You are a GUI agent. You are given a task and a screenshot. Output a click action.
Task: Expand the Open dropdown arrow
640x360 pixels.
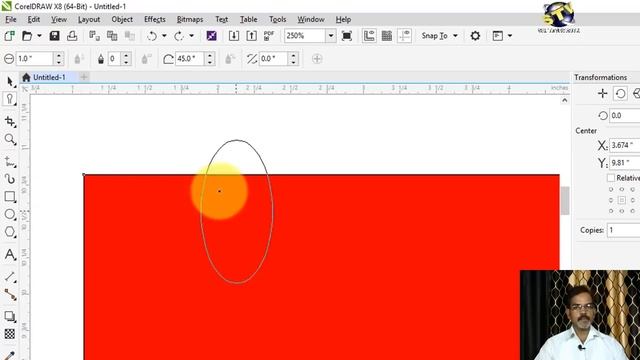tap(39, 36)
